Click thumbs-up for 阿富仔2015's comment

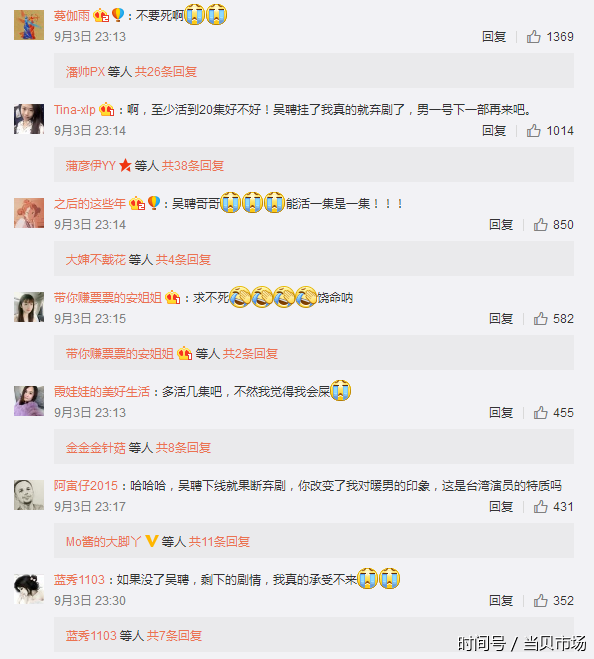tap(541, 507)
